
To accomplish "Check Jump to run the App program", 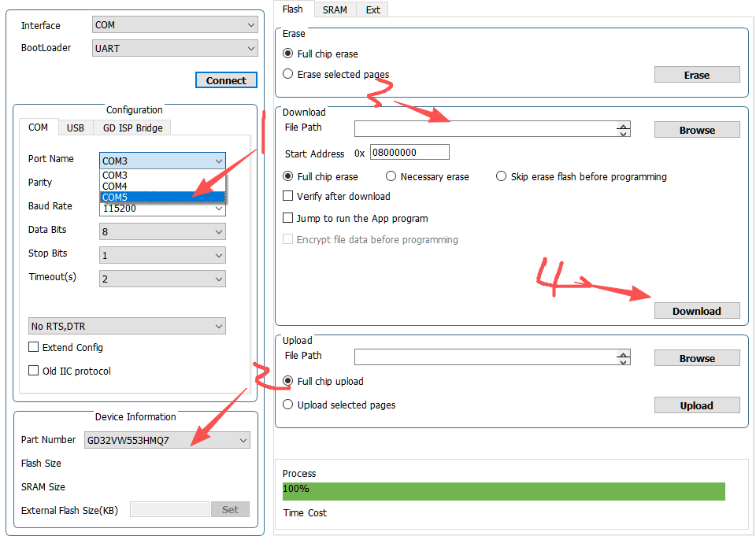I will [288, 218].
